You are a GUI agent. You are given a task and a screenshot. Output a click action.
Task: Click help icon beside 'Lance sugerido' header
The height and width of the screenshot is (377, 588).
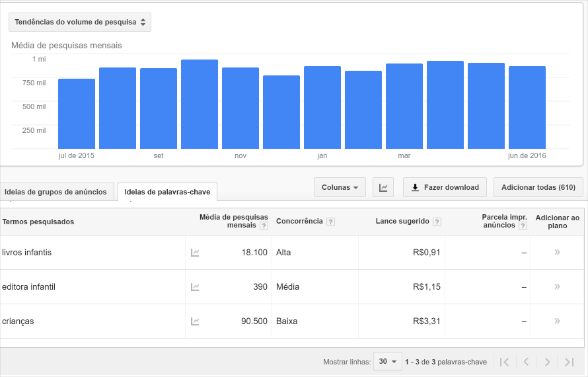(437, 222)
